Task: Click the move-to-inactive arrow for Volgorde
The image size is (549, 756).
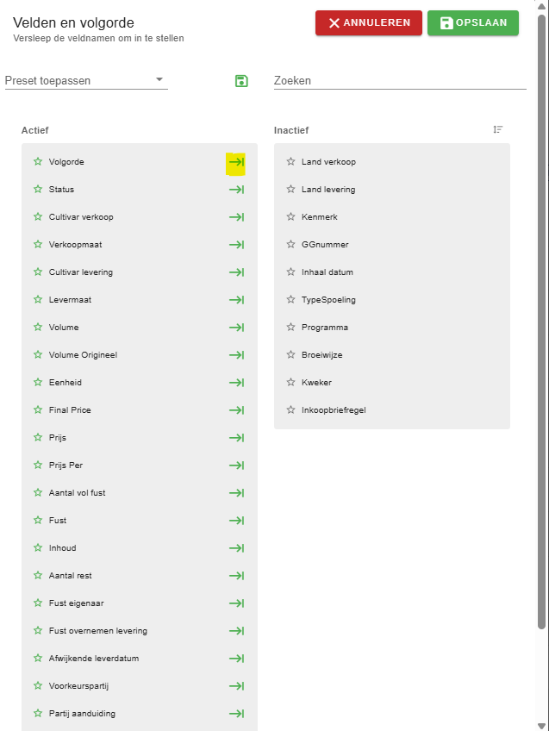Action: point(236,162)
